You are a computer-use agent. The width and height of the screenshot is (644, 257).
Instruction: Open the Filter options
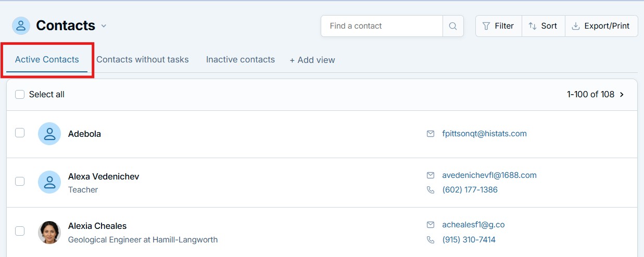(499, 26)
